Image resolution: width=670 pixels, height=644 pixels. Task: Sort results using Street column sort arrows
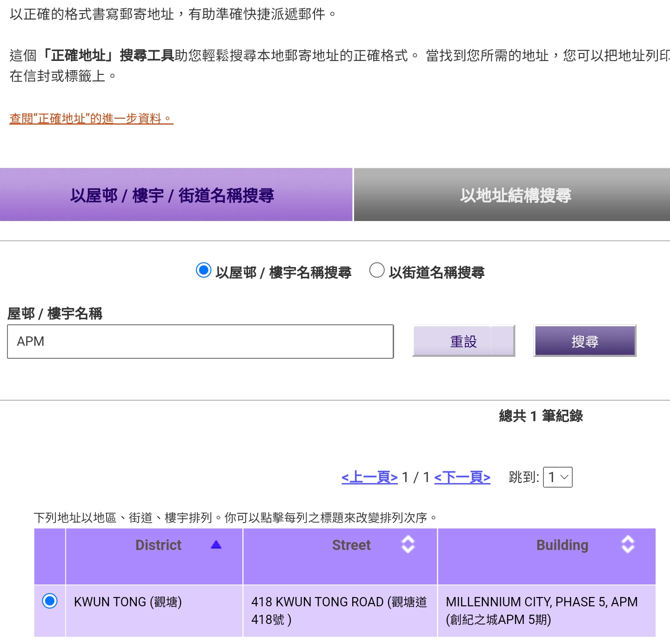(x=408, y=544)
